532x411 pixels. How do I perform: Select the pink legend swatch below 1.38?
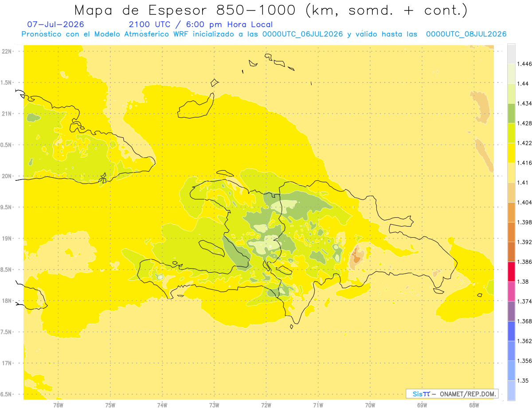point(511,291)
